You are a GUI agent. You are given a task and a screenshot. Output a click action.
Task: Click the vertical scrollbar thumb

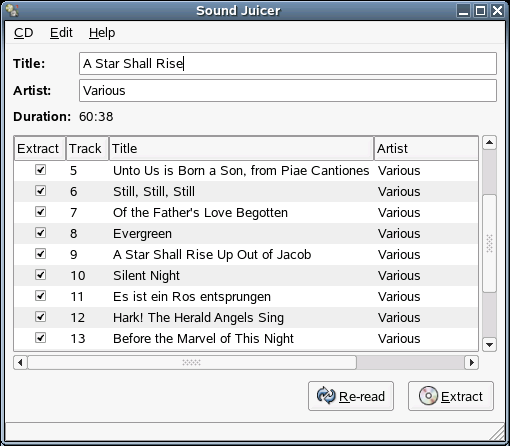tap(489, 243)
